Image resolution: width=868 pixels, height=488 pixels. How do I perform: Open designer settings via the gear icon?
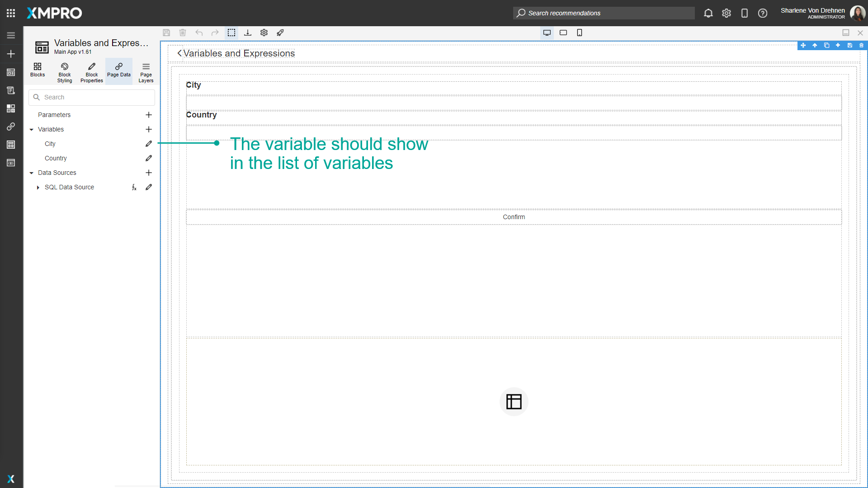[x=264, y=33]
